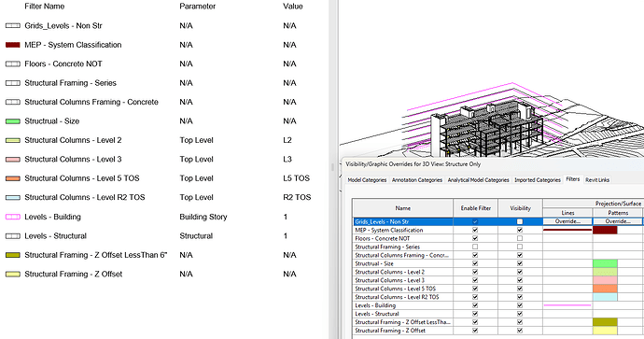
Task: Click legend entry Structural Columns - Level R2 TOS
Action: tap(85, 197)
